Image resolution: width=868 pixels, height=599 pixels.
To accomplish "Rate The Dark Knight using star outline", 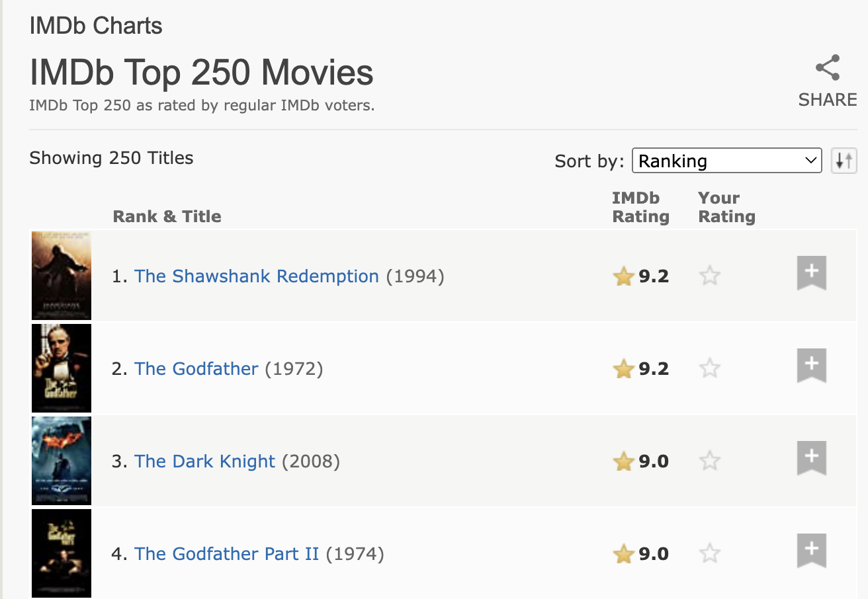I will pos(709,461).
